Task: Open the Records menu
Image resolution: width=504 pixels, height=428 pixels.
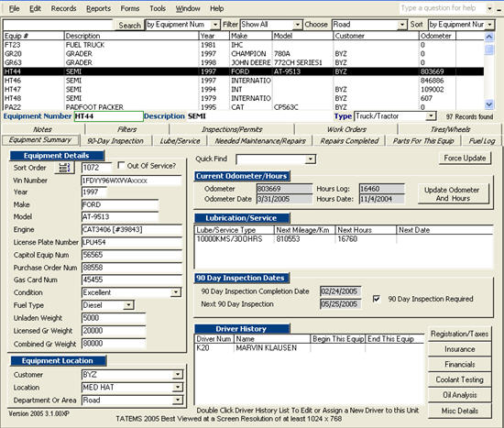Action: [x=63, y=8]
